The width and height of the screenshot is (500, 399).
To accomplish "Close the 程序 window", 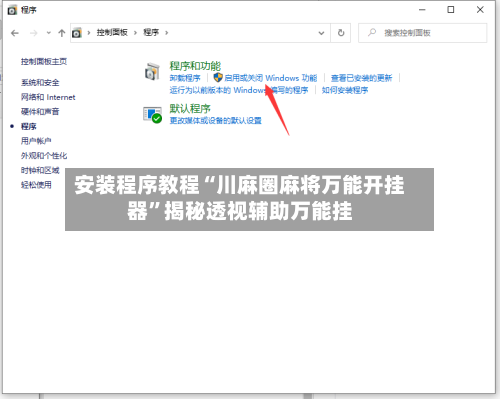I will click(480, 10).
